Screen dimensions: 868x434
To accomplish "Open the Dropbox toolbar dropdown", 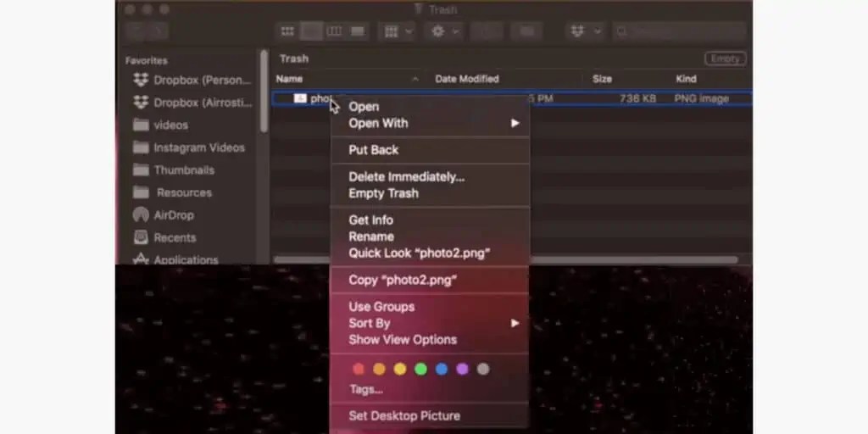I will [x=585, y=31].
